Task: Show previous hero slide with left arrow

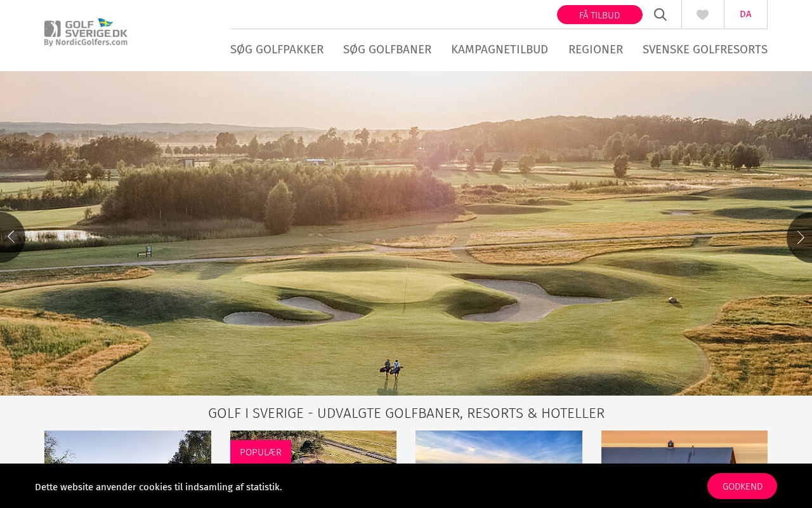Action: click(x=11, y=237)
